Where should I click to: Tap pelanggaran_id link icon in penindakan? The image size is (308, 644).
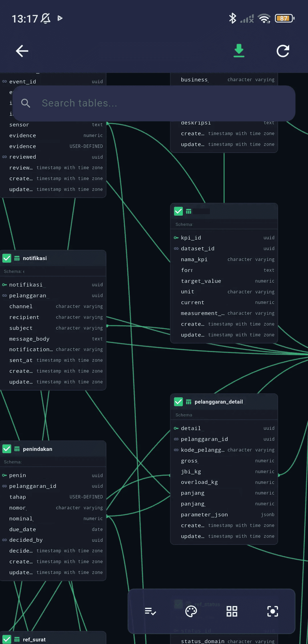click(x=5, y=486)
